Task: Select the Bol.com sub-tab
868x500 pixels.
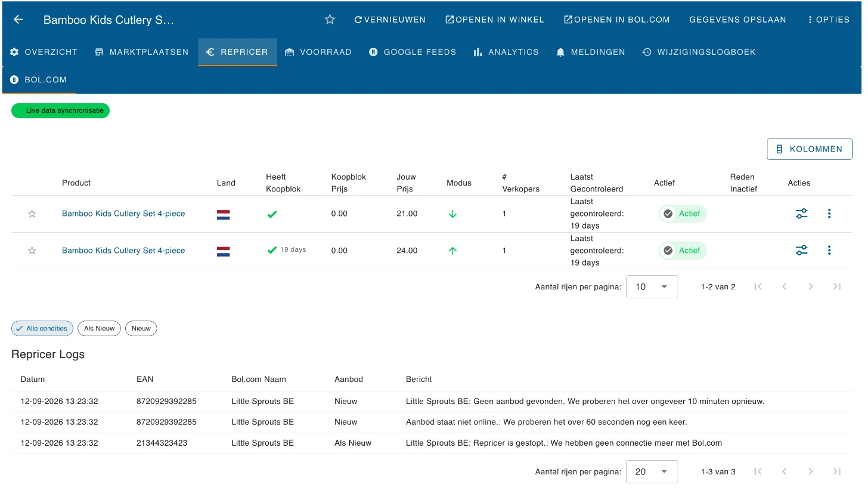Action: pyautogui.click(x=39, y=79)
